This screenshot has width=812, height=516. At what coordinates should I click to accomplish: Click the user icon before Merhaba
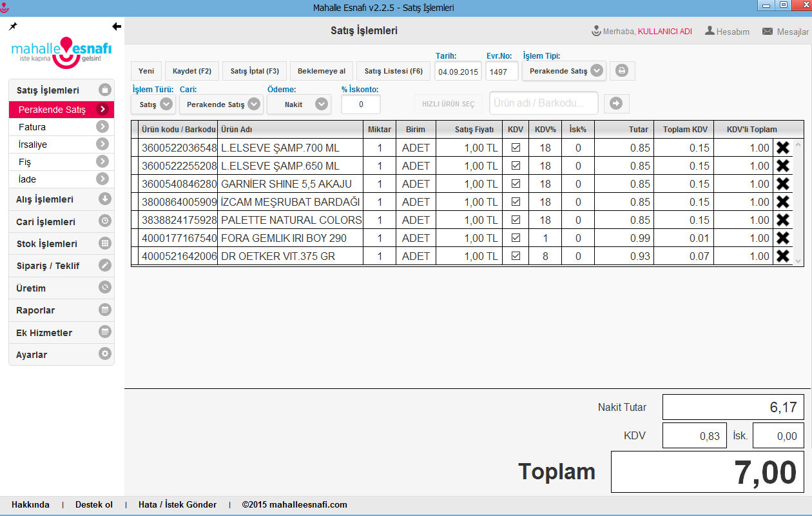[x=597, y=31]
